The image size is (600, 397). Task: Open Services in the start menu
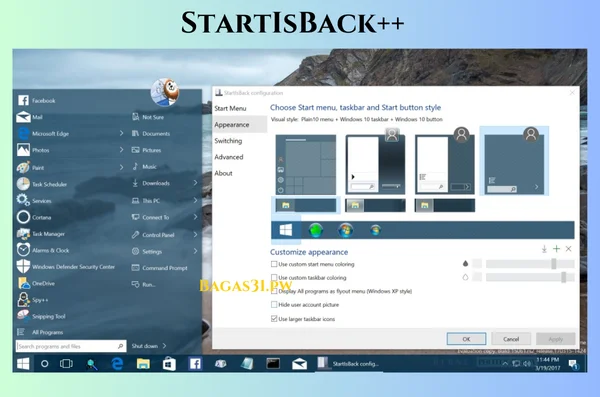pyautogui.click(x=34, y=201)
